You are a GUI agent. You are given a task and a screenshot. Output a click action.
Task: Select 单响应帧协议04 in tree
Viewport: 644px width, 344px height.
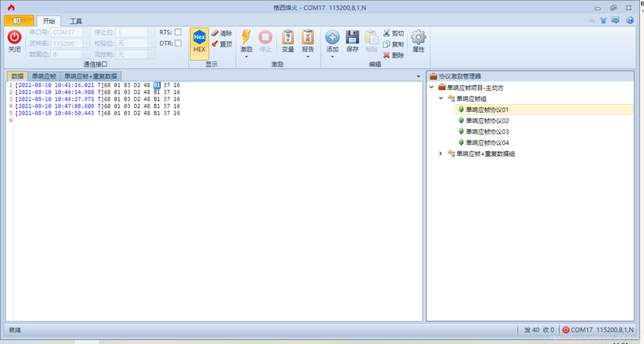click(x=487, y=143)
